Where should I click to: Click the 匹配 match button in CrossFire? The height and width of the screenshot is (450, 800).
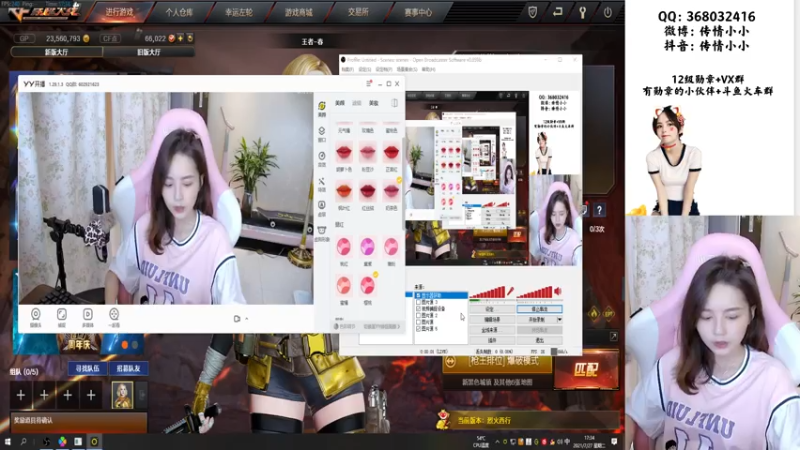(586, 369)
